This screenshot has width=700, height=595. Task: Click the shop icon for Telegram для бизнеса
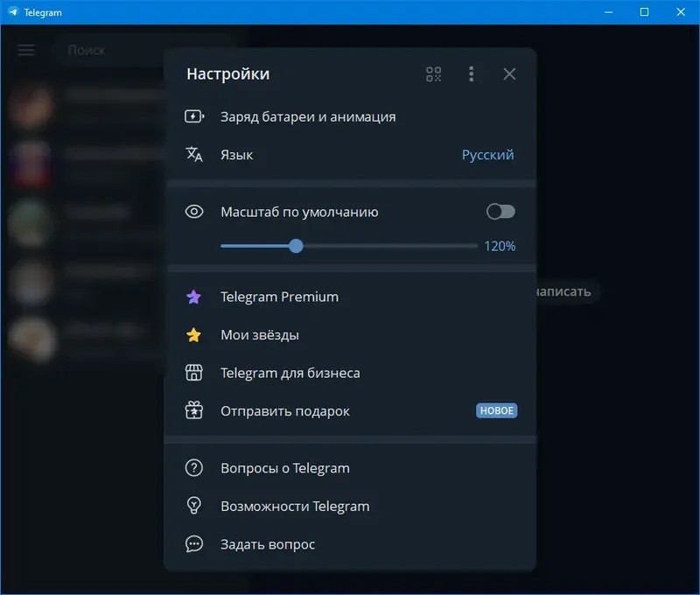pyautogui.click(x=193, y=373)
